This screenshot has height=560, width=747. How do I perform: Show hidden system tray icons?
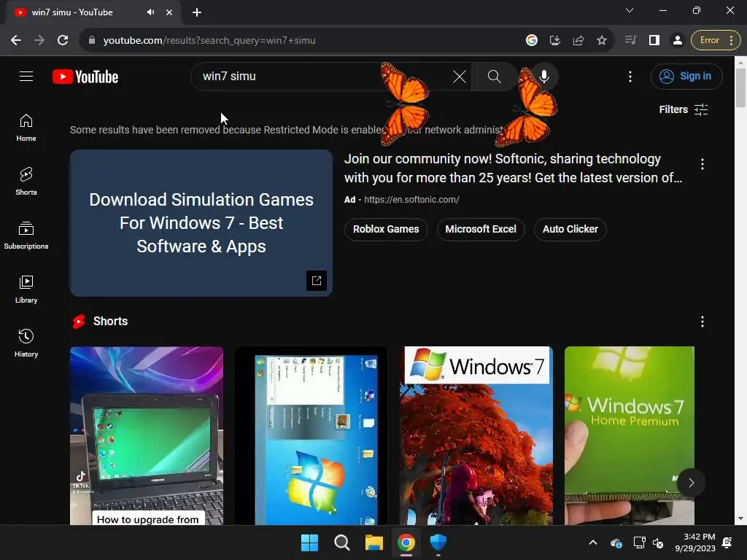593,542
